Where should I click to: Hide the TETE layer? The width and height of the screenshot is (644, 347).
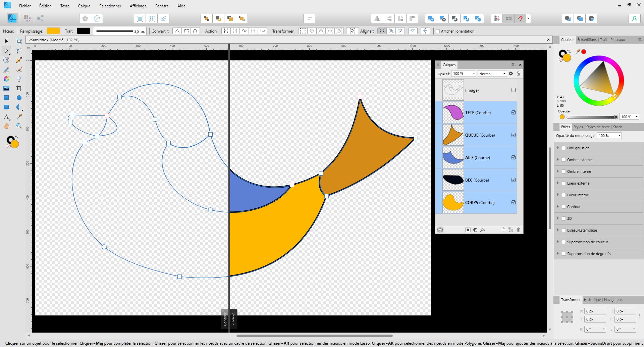(x=514, y=112)
